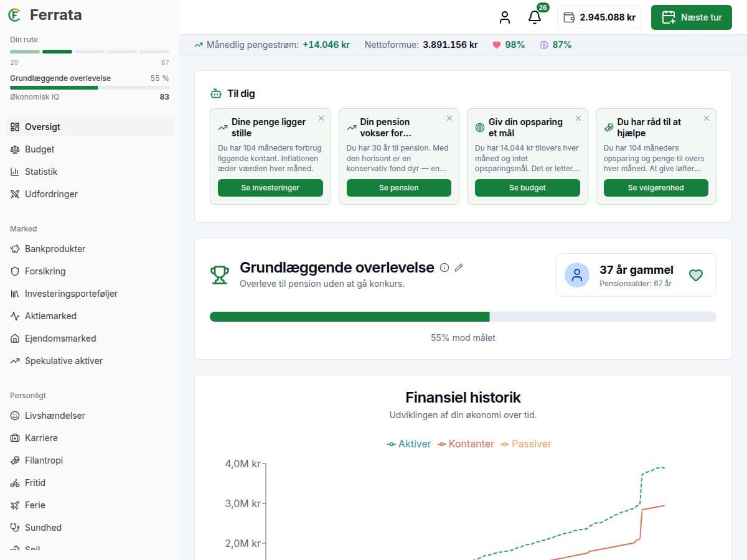This screenshot has width=747, height=560.
Task: Dismiss the Du har råd til at hjælpe card
Action: click(x=707, y=118)
